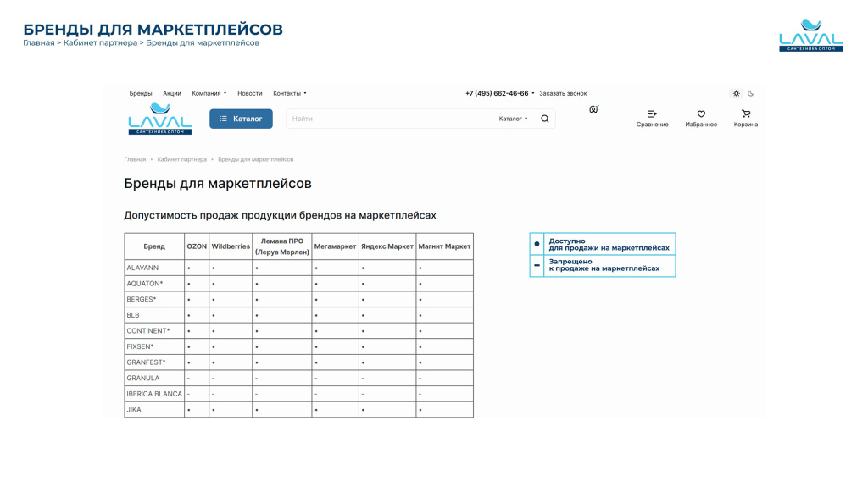The height and width of the screenshot is (487, 868).
Task: Open the Сравнение comparison icon
Action: (x=652, y=113)
